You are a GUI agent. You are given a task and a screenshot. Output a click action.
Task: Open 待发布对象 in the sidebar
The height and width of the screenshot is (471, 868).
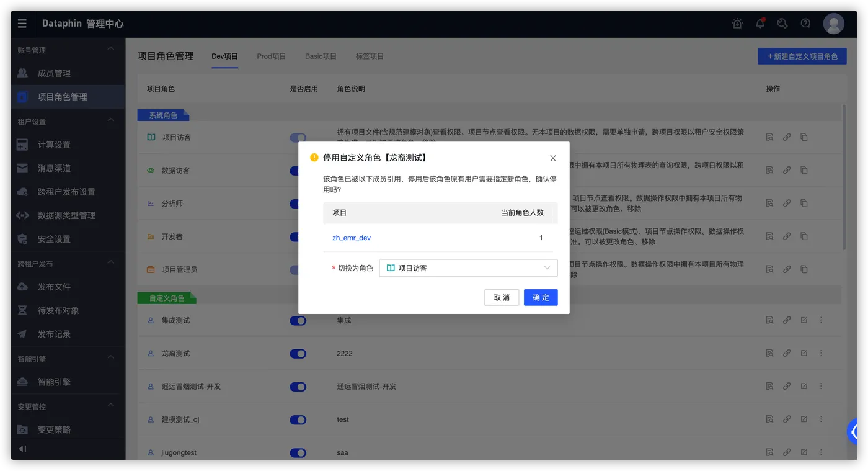tap(67, 310)
